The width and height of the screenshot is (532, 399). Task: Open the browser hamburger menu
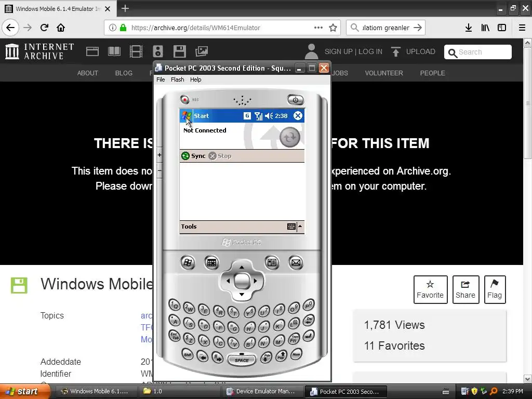click(522, 28)
